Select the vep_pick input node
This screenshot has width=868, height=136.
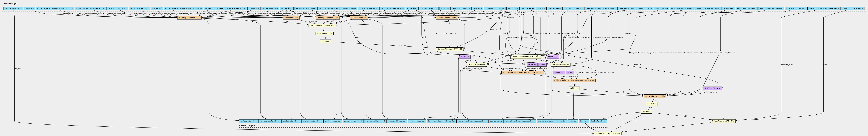click(x=541, y=8)
